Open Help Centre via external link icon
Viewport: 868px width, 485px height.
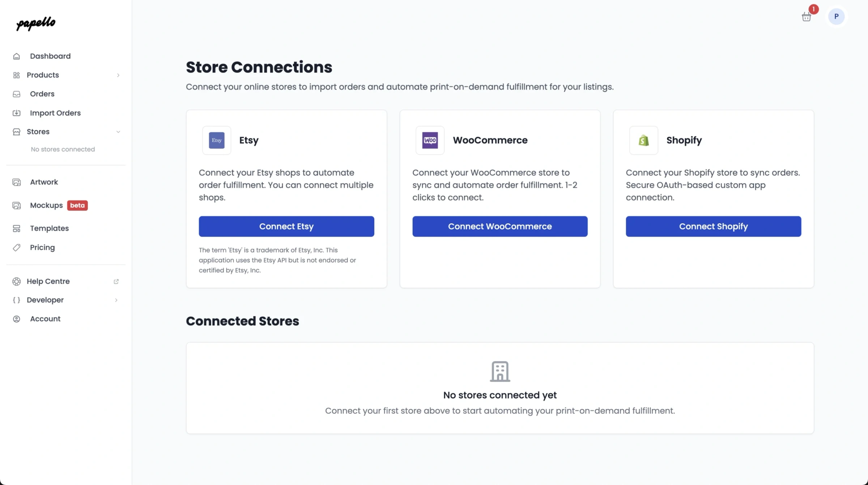[x=116, y=281]
